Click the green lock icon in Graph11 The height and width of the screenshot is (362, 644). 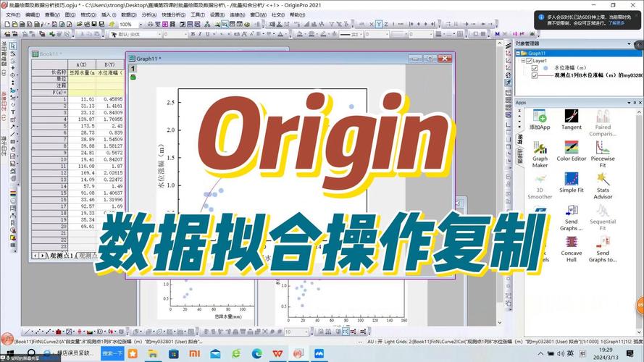point(133,77)
